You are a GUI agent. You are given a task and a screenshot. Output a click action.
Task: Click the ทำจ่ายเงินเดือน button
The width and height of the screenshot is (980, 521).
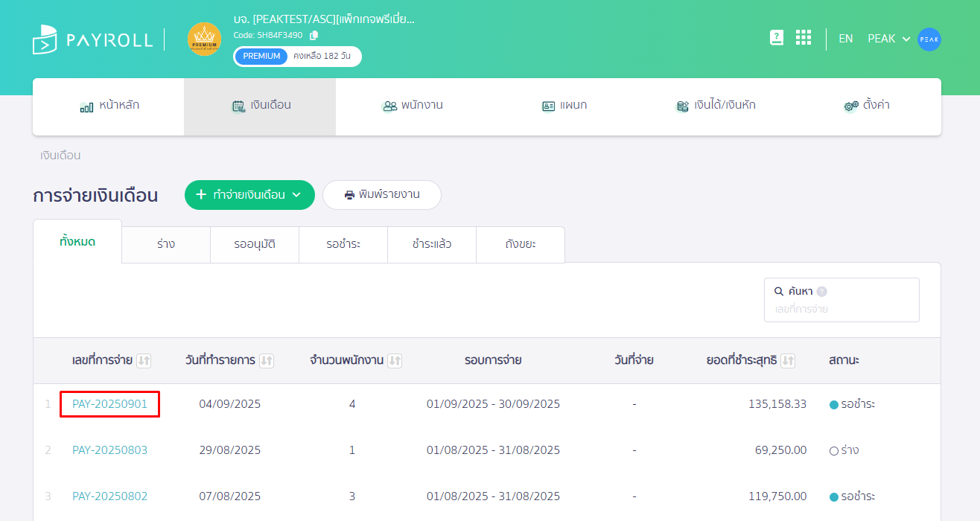click(x=249, y=195)
